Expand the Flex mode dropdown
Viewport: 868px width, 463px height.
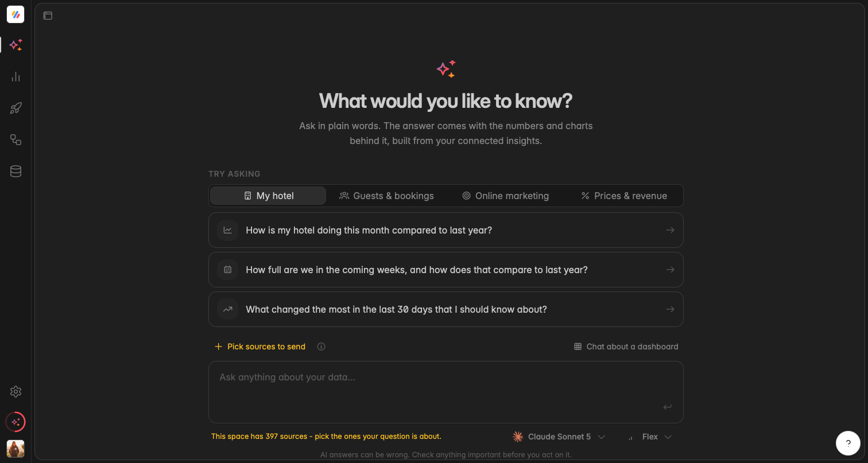[649, 437]
